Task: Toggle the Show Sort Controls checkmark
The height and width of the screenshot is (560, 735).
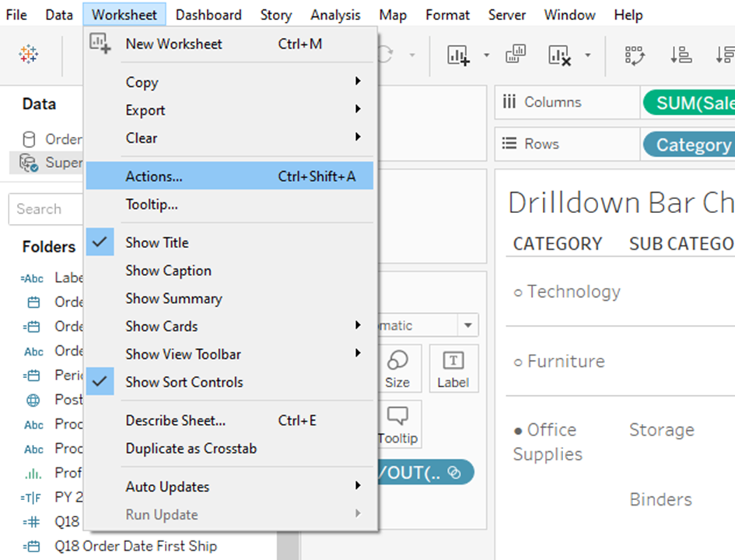Action: tap(100, 381)
